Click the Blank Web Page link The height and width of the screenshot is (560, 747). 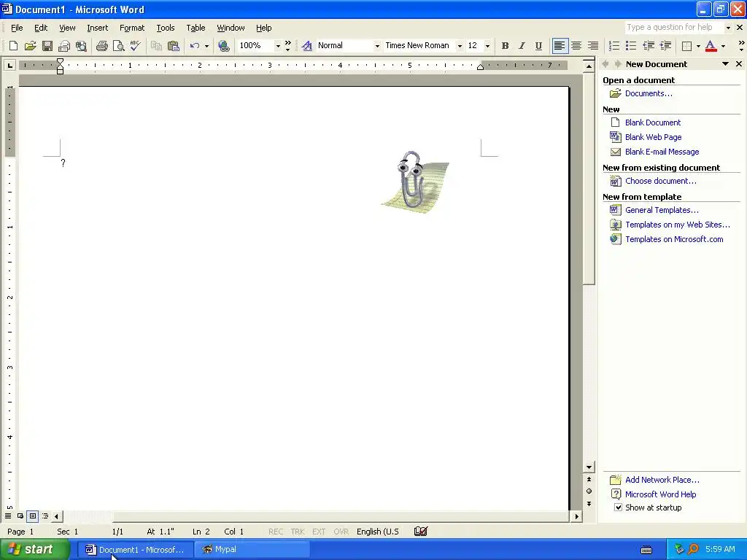(x=653, y=137)
